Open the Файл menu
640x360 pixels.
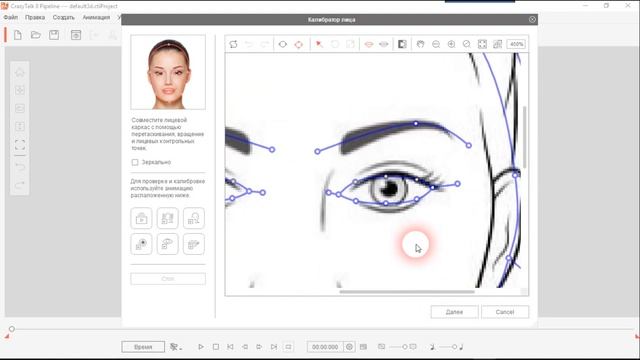coord(11,18)
